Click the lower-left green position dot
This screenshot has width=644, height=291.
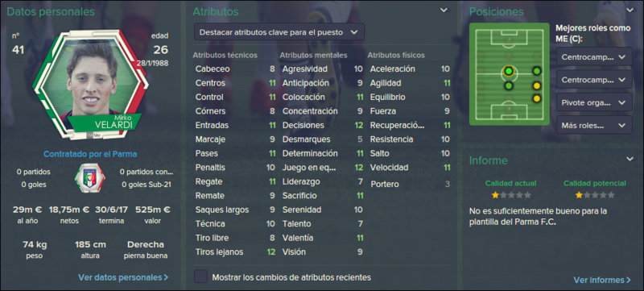point(509,86)
